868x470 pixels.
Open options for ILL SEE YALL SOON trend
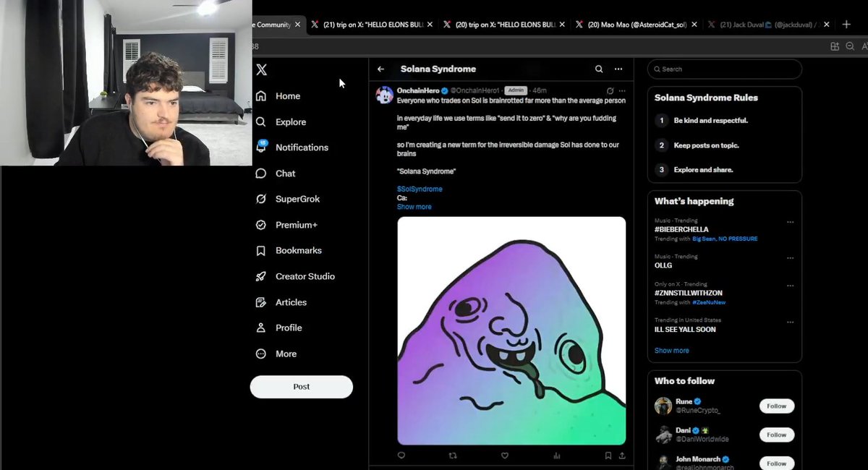(x=790, y=322)
